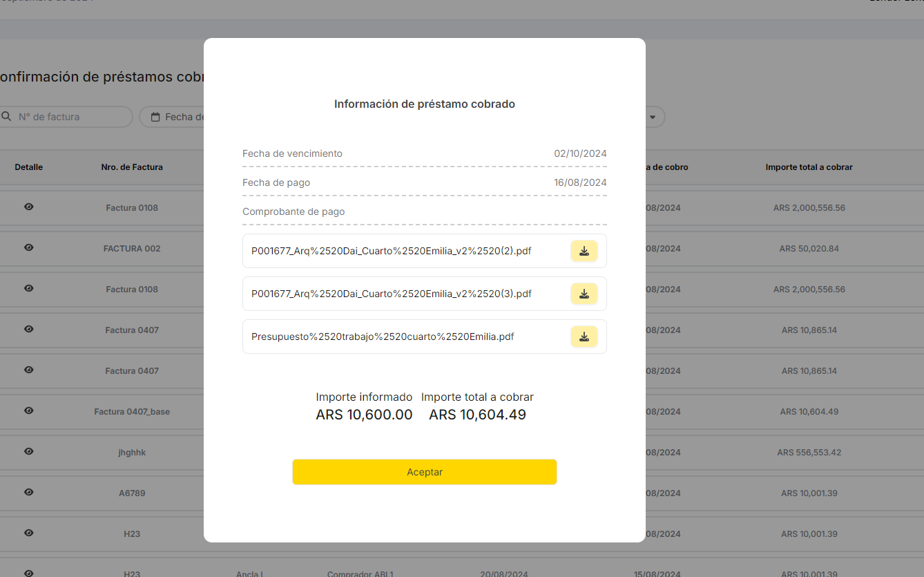Image resolution: width=924 pixels, height=577 pixels.
Task: Download the Emilia_v2 (2) PDF file
Action: coord(584,251)
